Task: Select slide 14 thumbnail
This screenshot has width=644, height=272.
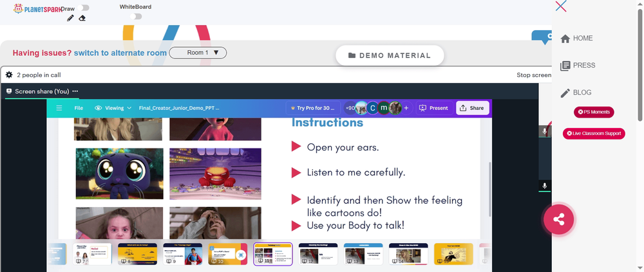Action: 408,254
